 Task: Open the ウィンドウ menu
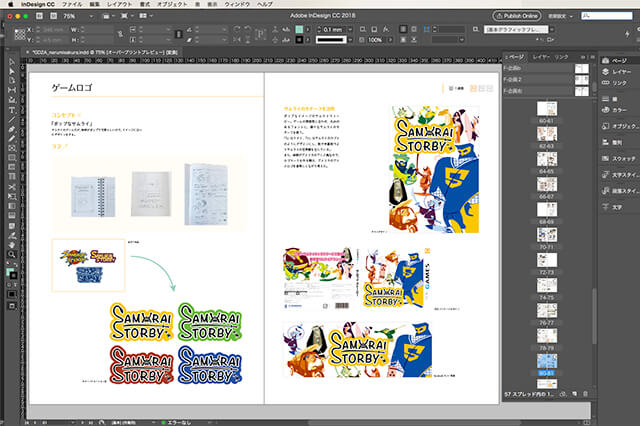235,5
